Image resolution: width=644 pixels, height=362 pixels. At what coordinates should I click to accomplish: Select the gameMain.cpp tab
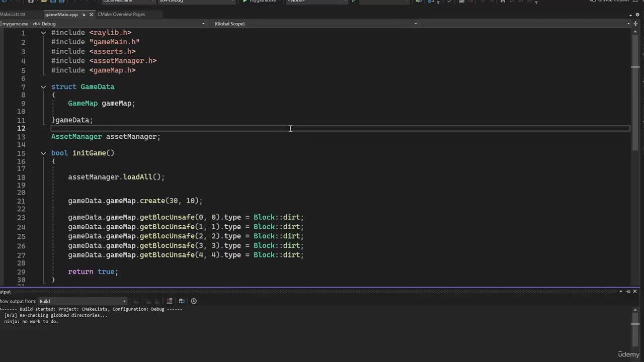point(61,14)
